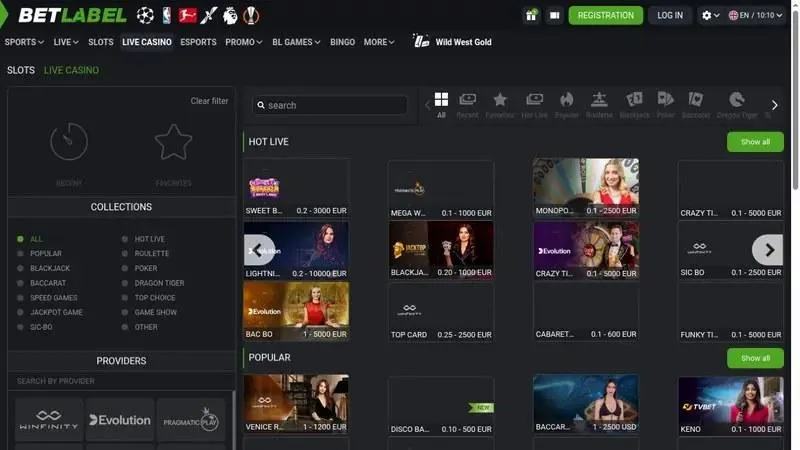This screenshot has height=450, width=800.
Task: Open the EN language and time dropdown
Action: pos(755,15)
